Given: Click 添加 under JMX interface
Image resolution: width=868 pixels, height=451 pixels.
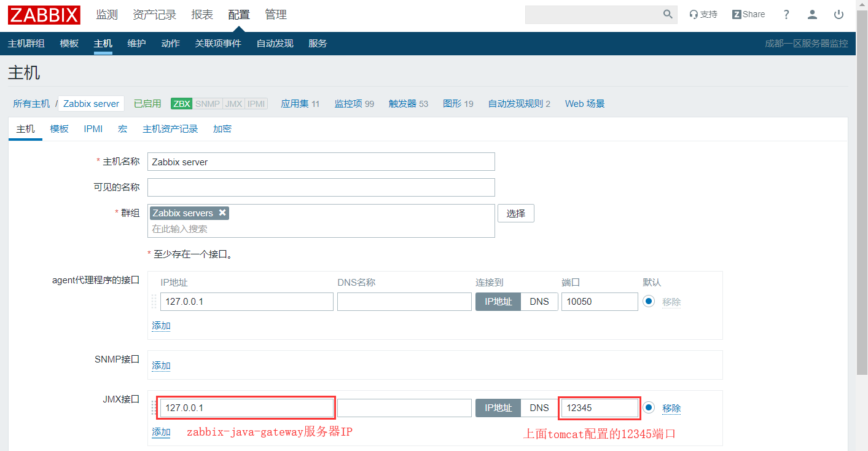Looking at the screenshot, I should pos(161,432).
